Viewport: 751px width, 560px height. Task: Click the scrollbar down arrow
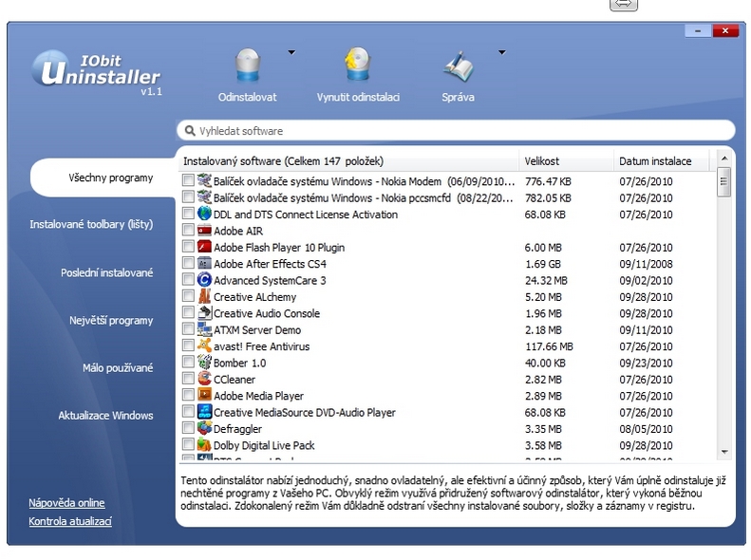click(724, 452)
